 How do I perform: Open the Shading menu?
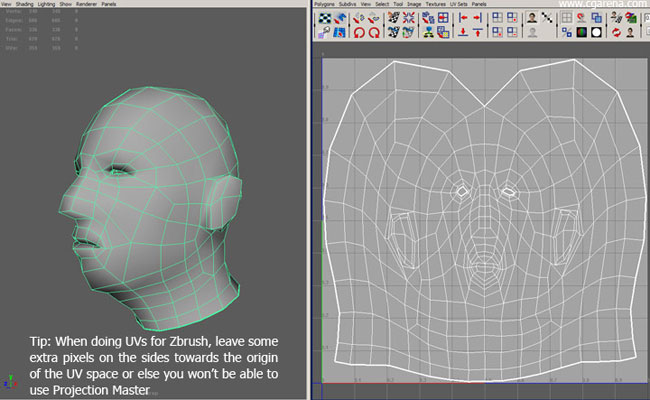(24, 4)
